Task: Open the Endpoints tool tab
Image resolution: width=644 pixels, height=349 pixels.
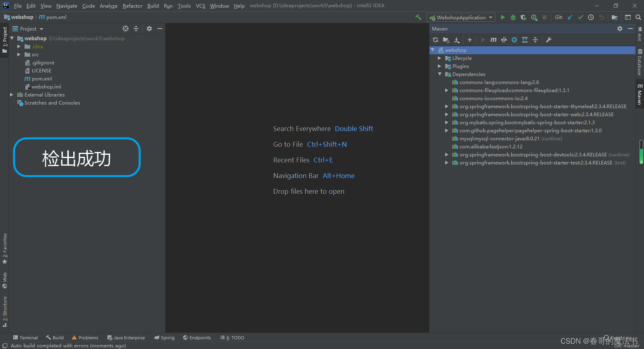Action: coord(197,338)
